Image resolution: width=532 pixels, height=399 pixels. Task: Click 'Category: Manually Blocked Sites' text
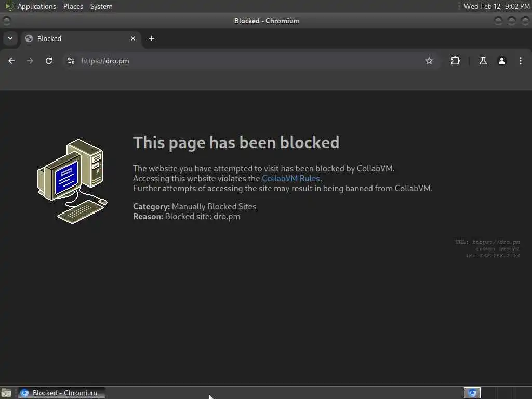click(194, 206)
